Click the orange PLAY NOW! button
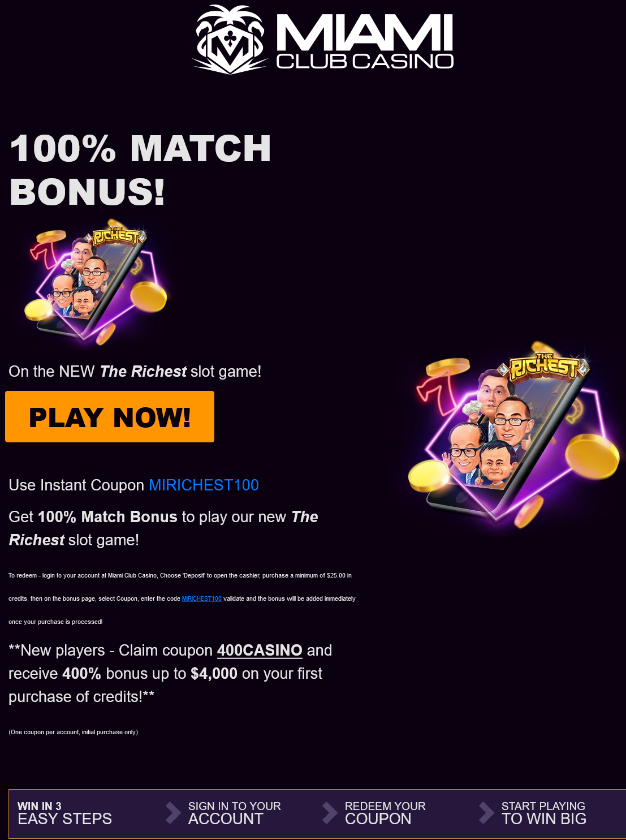Image resolution: width=626 pixels, height=840 pixels. (x=110, y=417)
